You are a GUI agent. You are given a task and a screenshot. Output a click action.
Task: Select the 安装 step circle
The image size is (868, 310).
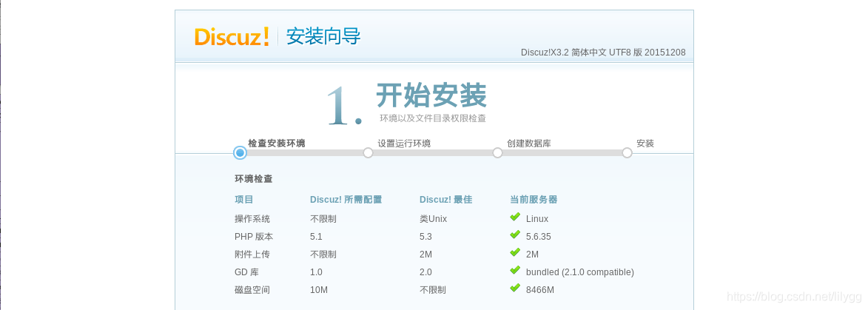(x=628, y=153)
